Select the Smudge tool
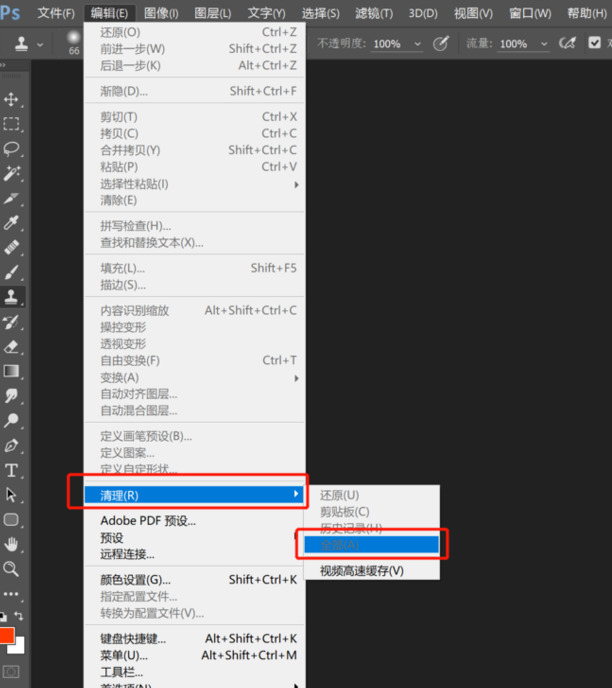612x688 pixels. (11, 396)
